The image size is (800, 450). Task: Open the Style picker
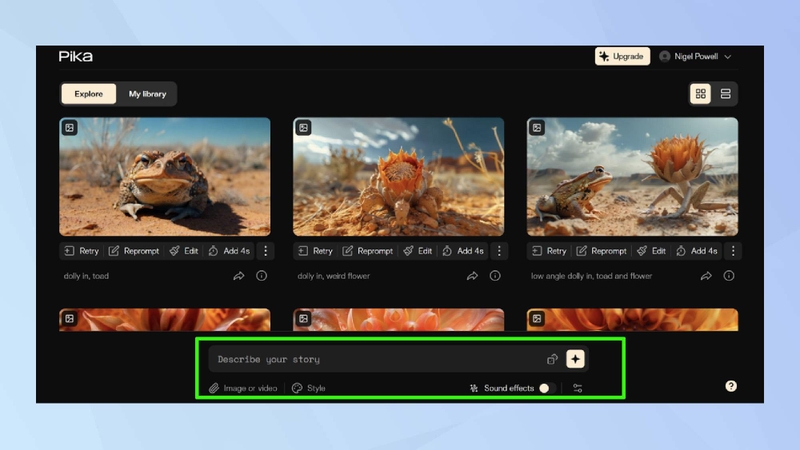tap(309, 388)
